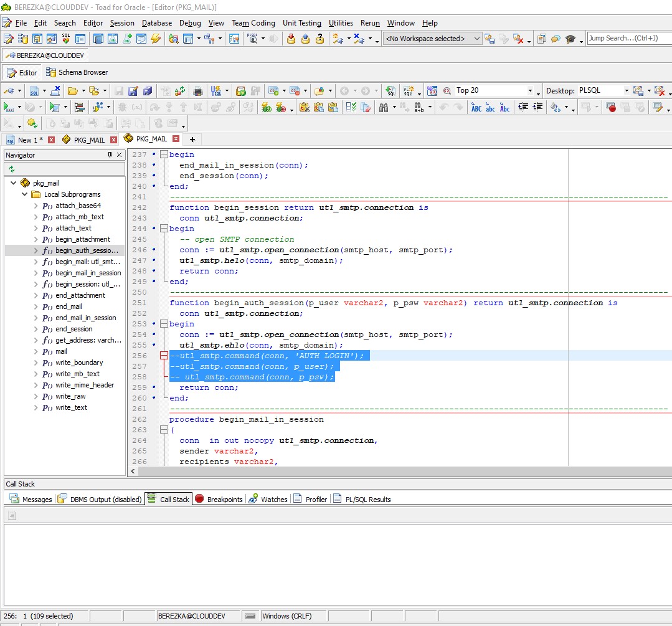The width and height of the screenshot is (672, 626).
Task: Toggle the breakpoint dot on line 246
Action: (154, 250)
